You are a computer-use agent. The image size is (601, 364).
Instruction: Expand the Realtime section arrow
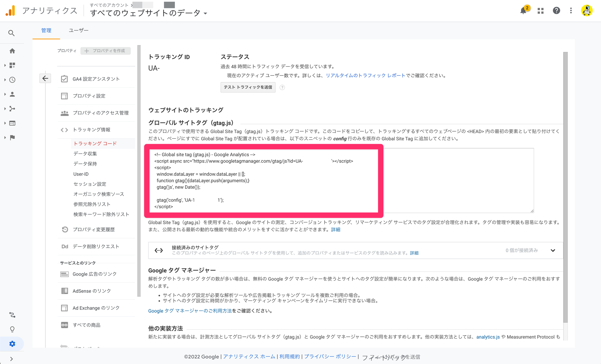(5, 80)
